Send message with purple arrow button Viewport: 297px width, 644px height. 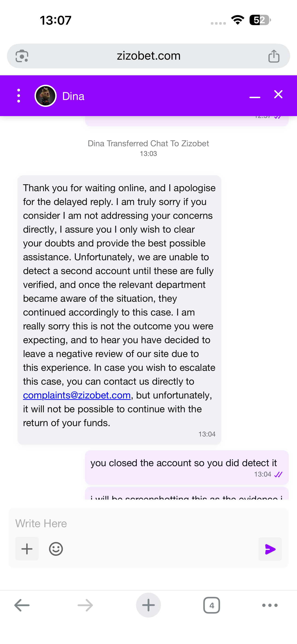(x=270, y=549)
